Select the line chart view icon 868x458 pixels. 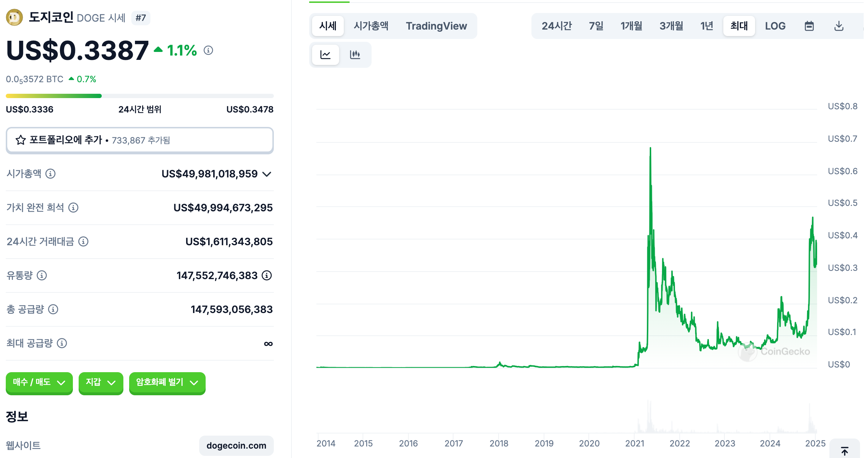pyautogui.click(x=325, y=54)
